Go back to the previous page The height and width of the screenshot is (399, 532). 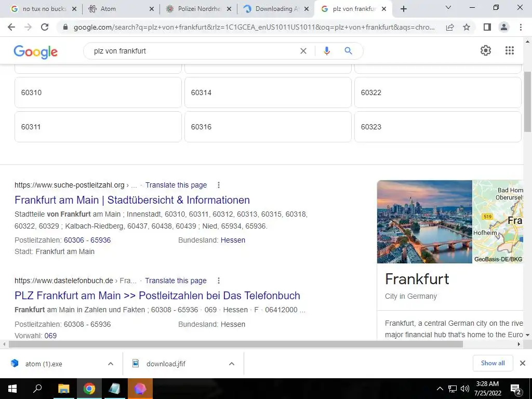pyautogui.click(x=11, y=27)
